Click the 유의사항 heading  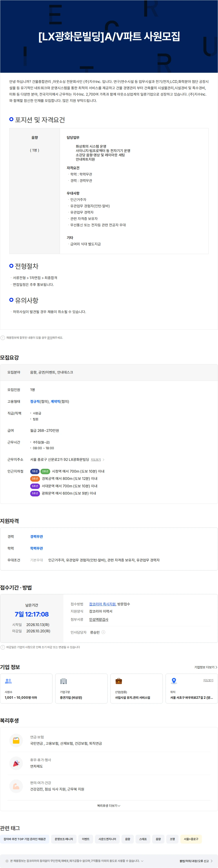pyautogui.click(x=27, y=300)
